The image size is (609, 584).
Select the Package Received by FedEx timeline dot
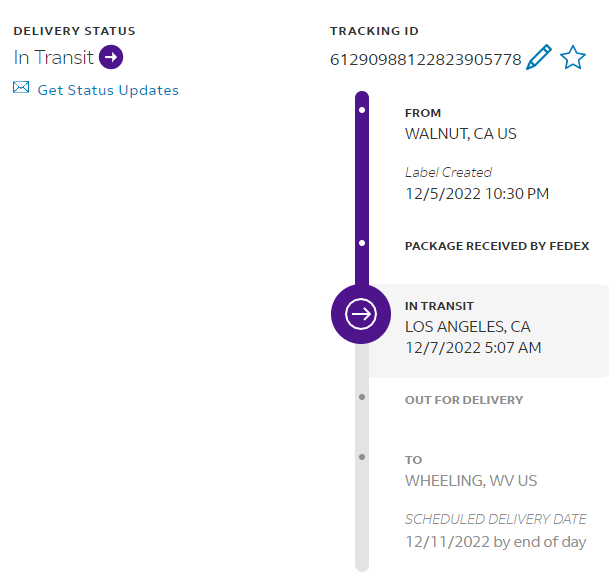(361, 243)
